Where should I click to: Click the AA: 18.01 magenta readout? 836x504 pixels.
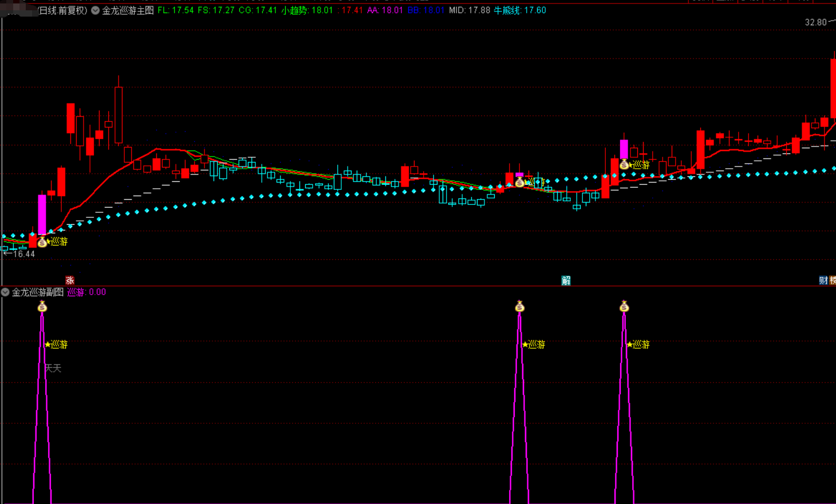point(385,10)
